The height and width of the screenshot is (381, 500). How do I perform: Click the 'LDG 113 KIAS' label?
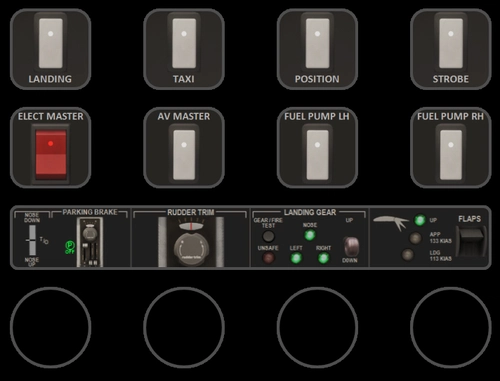440,256
